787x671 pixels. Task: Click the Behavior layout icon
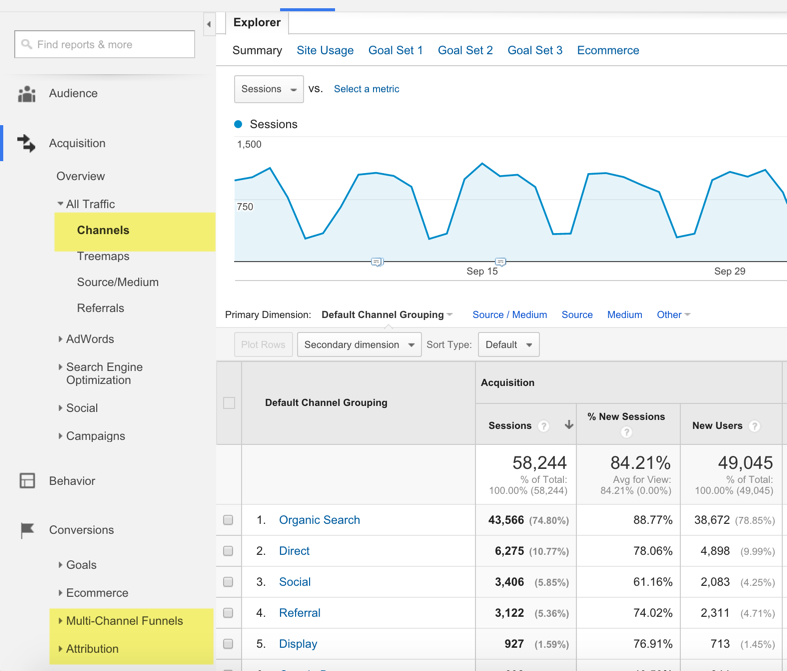point(27,481)
